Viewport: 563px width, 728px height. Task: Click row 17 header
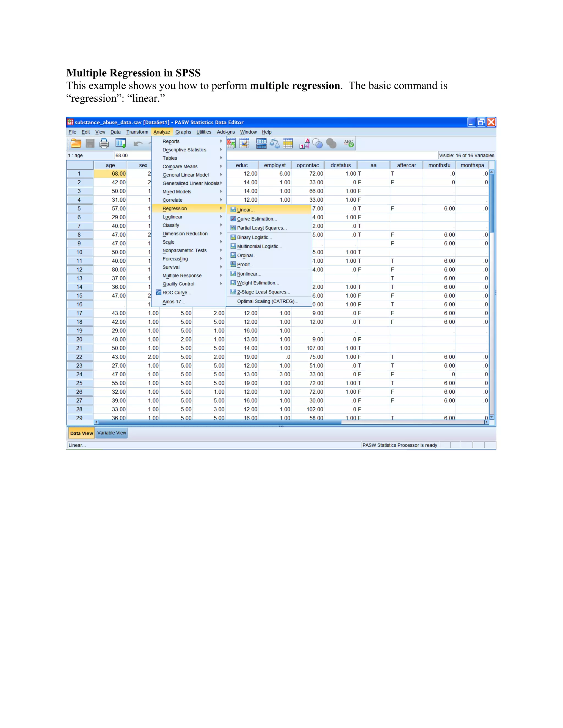79,313
